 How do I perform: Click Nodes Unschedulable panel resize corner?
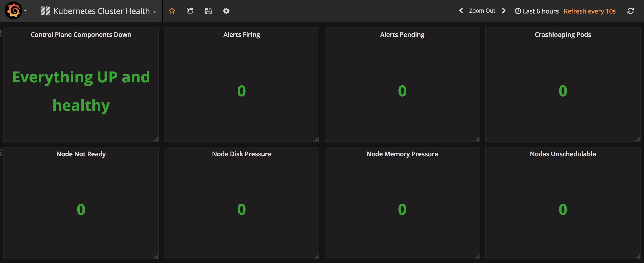coord(638,257)
